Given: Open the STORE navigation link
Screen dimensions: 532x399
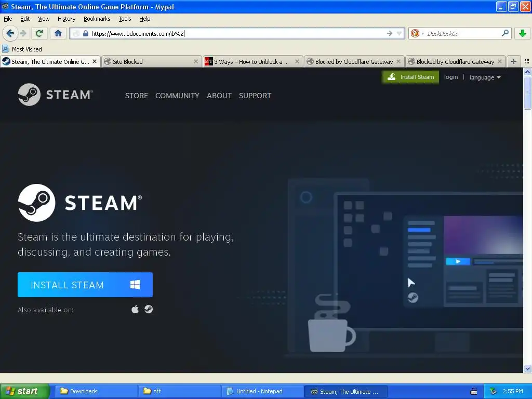Looking at the screenshot, I should (137, 96).
